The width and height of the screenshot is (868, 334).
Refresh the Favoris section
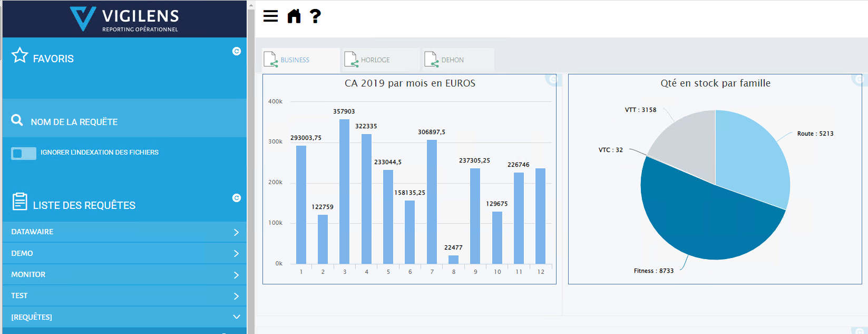237,51
